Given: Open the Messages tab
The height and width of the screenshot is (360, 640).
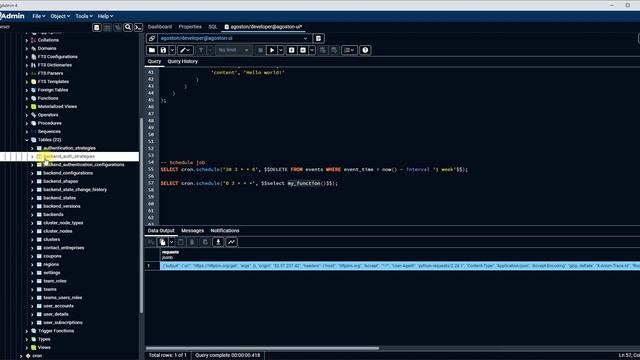Looking at the screenshot, I should point(192,231).
